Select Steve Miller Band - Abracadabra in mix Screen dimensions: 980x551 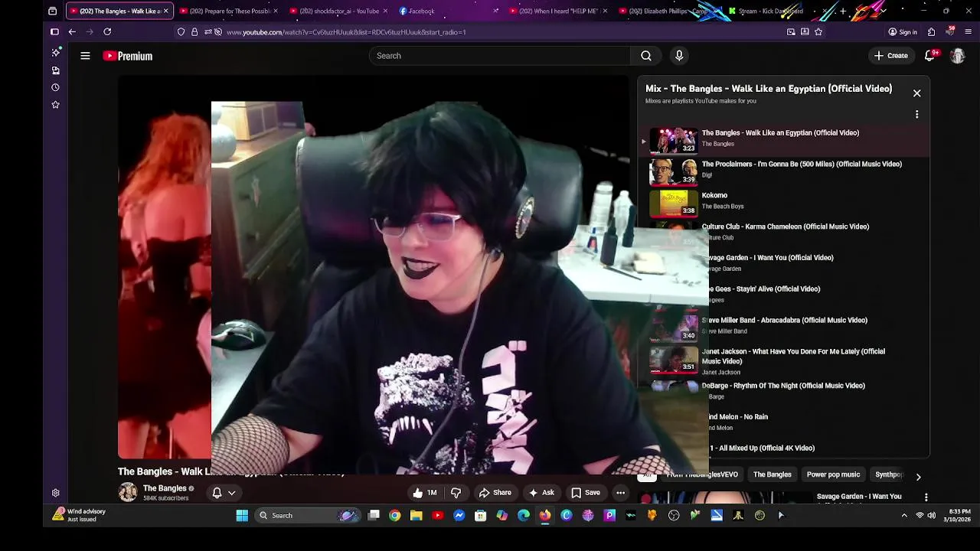[x=783, y=328]
